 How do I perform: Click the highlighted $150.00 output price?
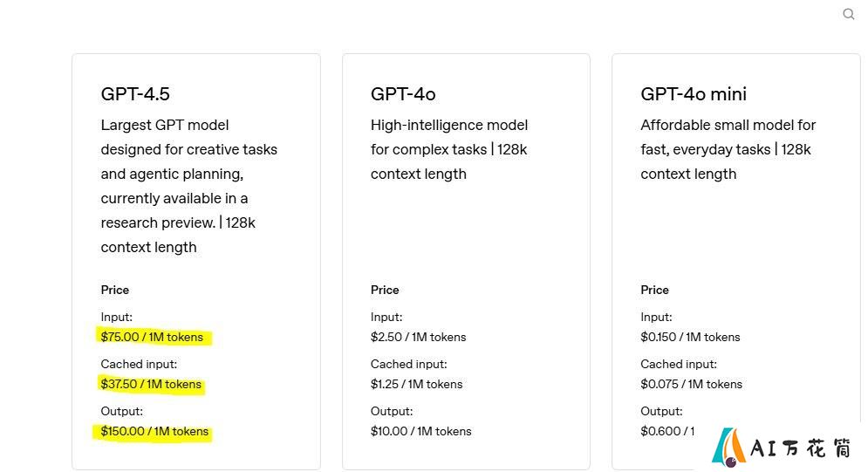[154, 431]
